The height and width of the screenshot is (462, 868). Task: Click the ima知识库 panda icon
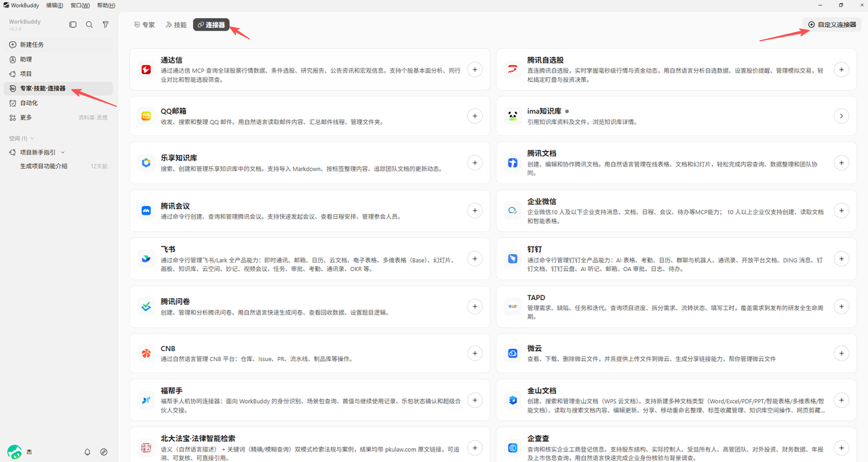513,117
